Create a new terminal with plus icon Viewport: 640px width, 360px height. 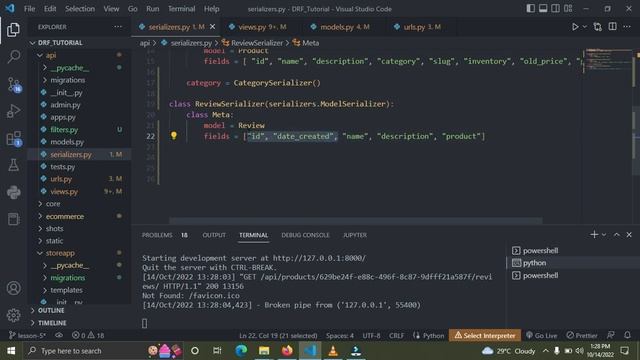click(594, 235)
